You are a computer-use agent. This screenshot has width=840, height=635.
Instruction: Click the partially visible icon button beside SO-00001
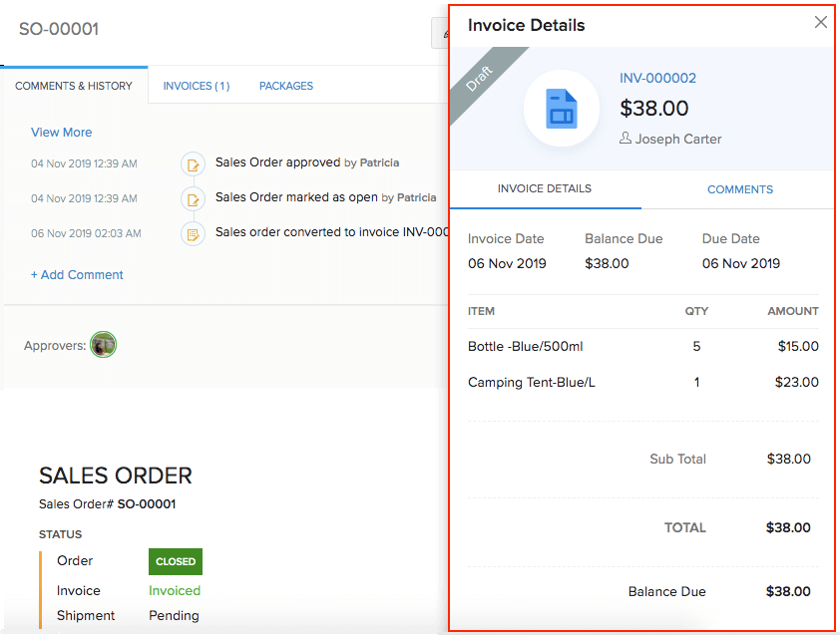[x=442, y=33]
